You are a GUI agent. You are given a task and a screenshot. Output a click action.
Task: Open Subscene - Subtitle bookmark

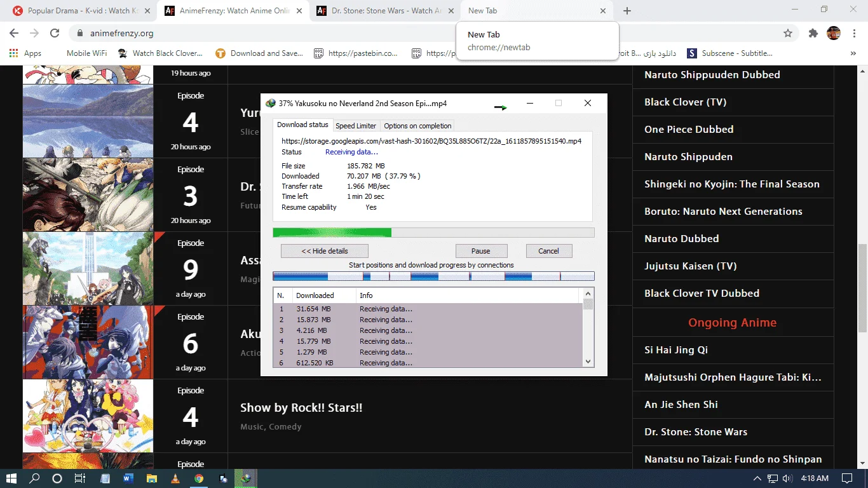729,53
